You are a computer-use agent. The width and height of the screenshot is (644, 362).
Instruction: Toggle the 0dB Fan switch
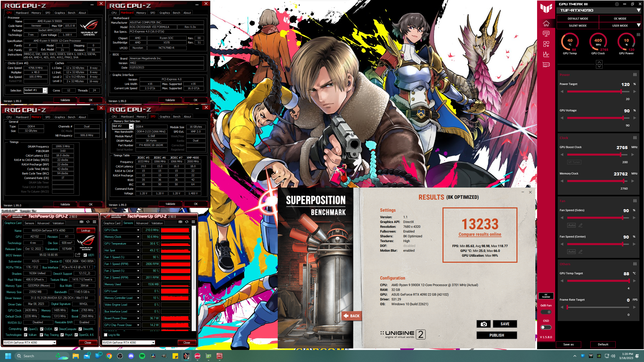click(546, 312)
